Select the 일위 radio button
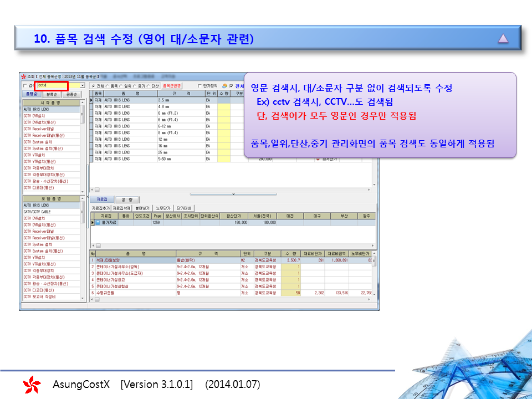 coord(121,86)
